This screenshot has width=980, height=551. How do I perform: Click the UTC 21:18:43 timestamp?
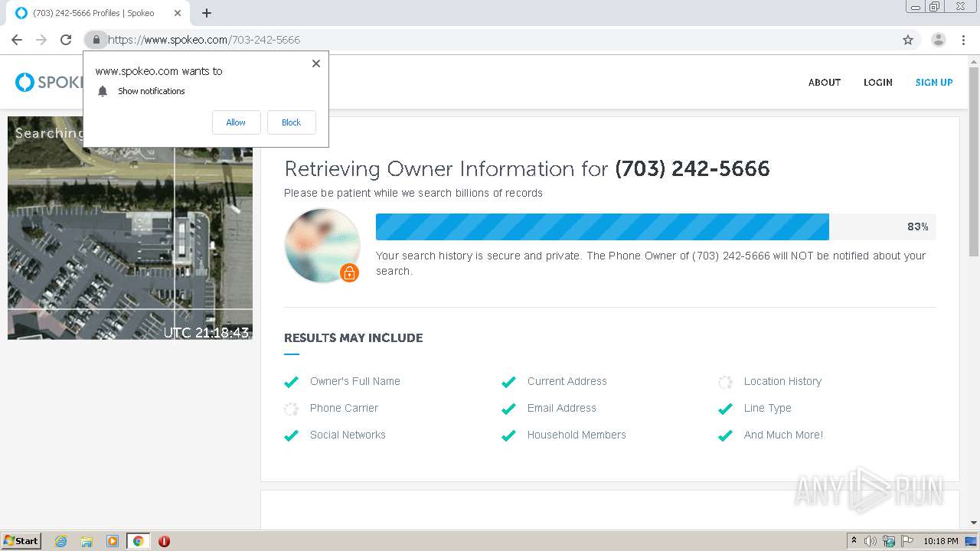[206, 332]
